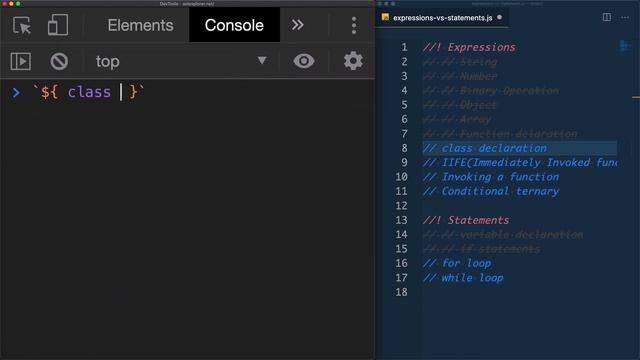Select the expressions-vs-statements.js editor tab
The image size is (640, 360).
442,18
